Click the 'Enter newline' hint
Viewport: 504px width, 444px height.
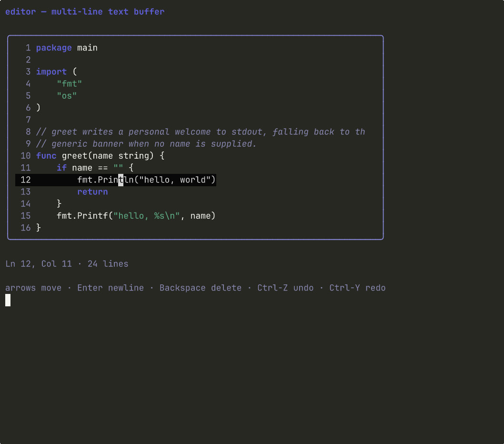click(x=111, y=288)
